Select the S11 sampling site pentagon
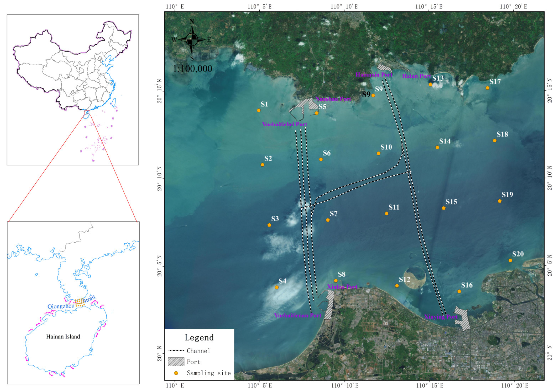 tap(386, 214)
